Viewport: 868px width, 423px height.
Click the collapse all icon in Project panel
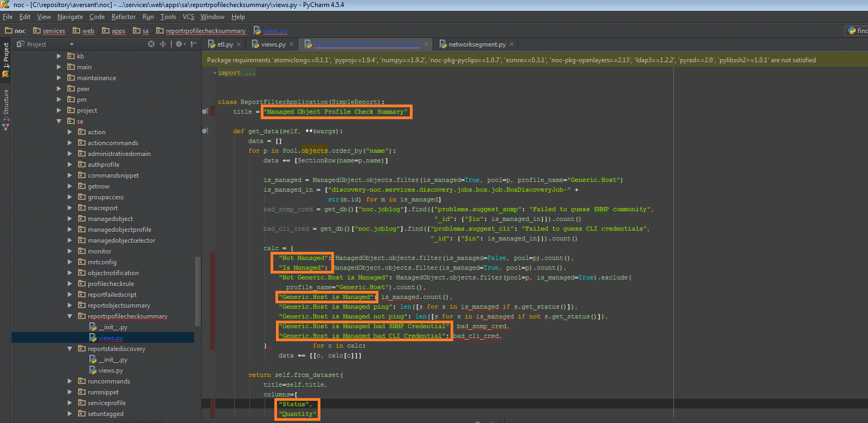[x=163, y=44]
